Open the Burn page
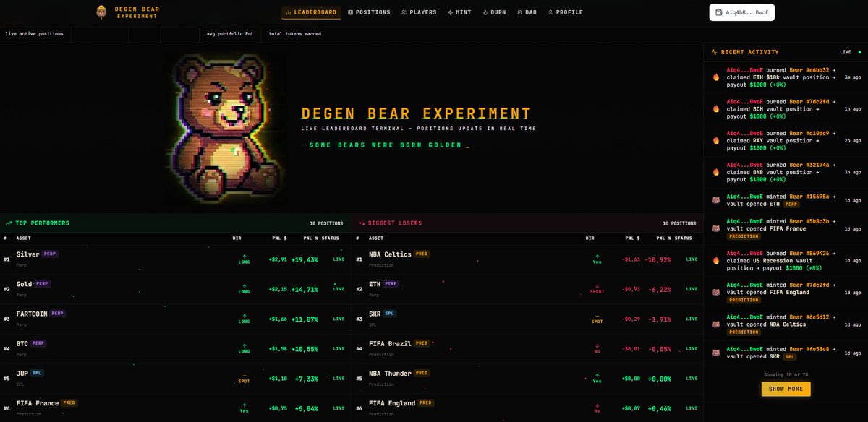The height and width of the screenshot is (422, 868). pyautogui.click(x=494, y=12)
